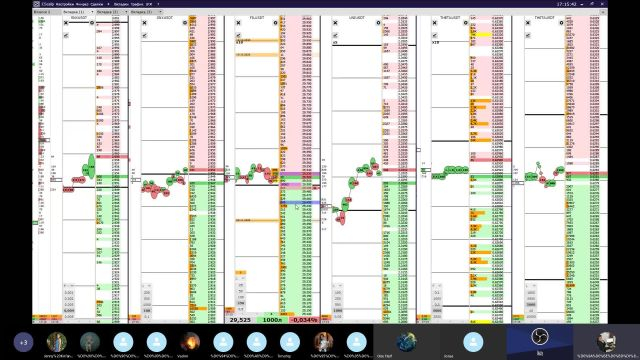Click the red -0,034% change indicator
640x360 pixels.
tap(304, 320)
